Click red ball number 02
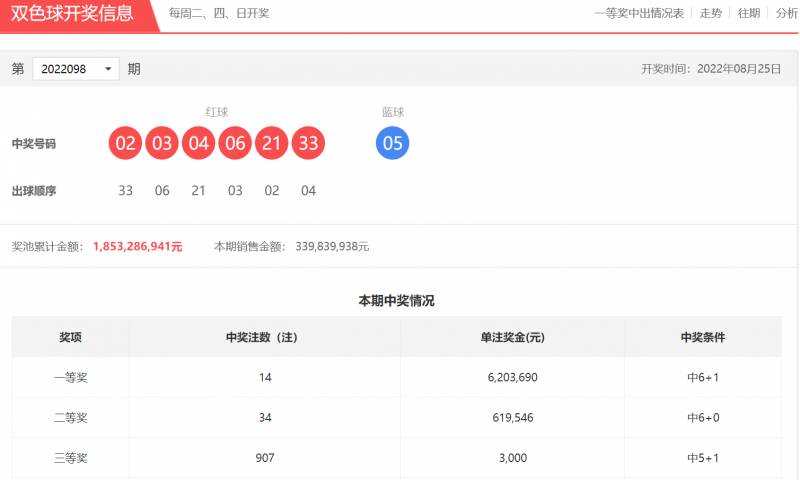The height and width of the screenshot is (480, 800). pos(126,143)
